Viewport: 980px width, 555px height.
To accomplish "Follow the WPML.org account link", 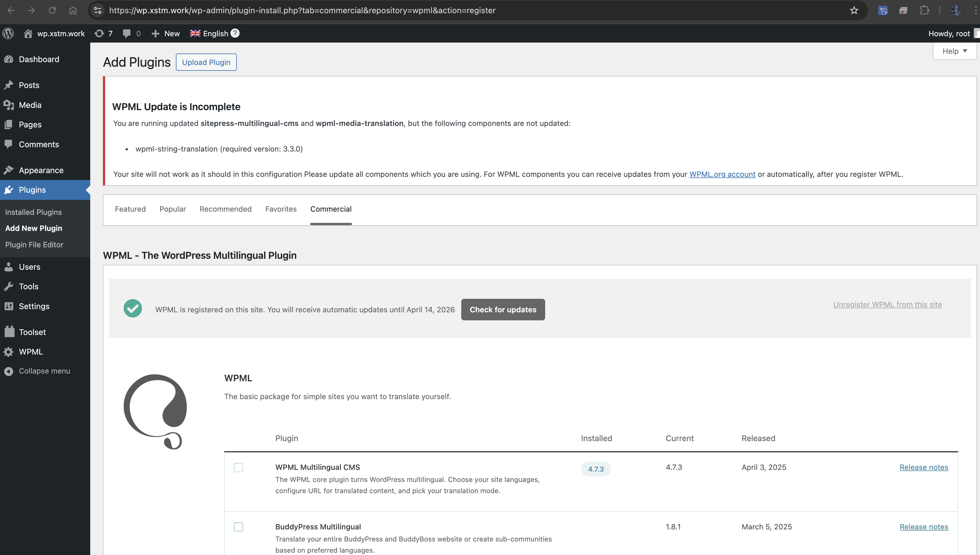I will coord(722,174).
